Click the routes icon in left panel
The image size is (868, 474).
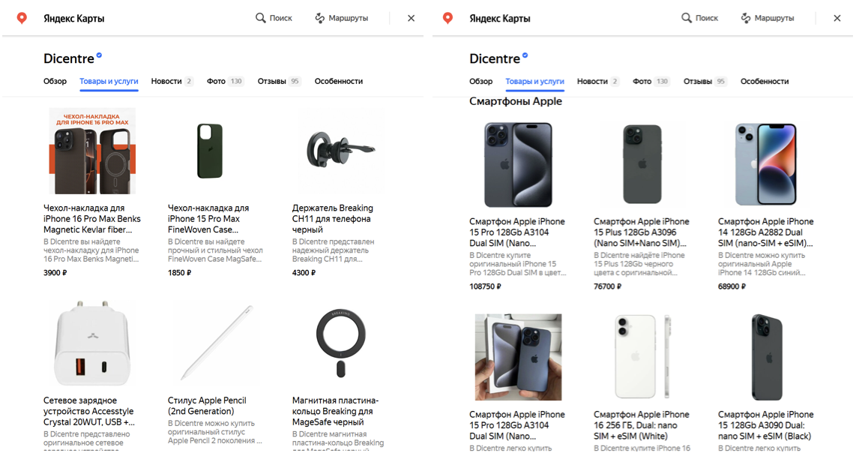[320, 18]
